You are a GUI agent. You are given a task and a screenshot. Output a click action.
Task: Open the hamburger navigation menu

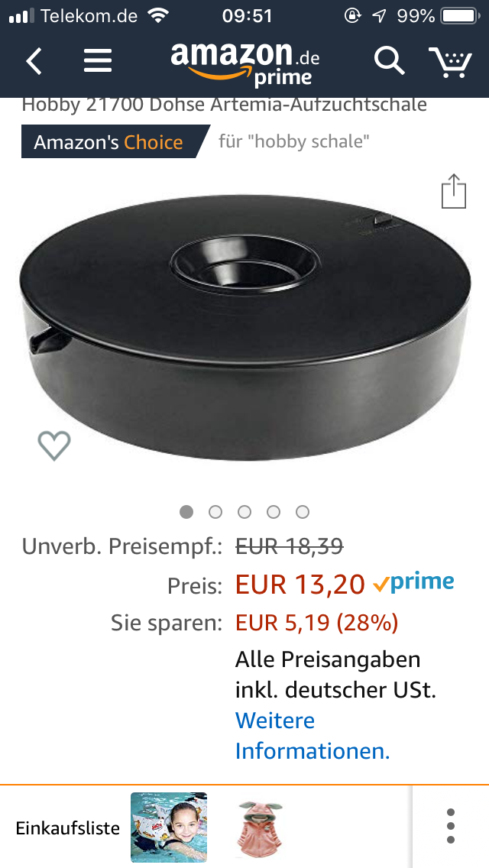click(x=98, y=61)
